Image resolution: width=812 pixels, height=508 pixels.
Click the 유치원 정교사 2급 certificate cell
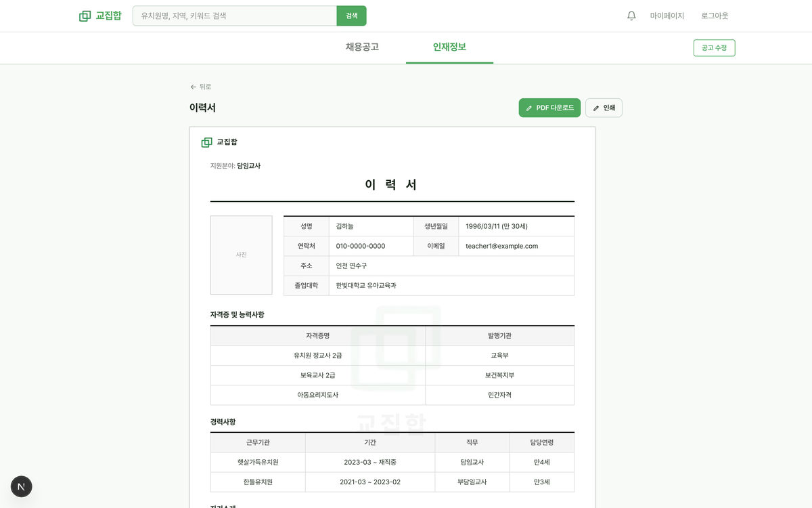(318, 356)
